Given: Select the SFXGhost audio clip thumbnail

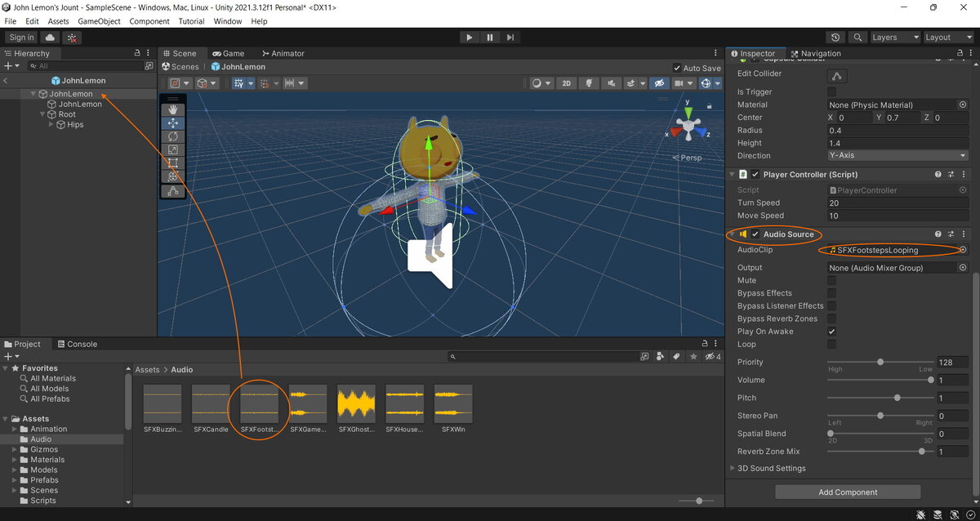Looking at the screenshot, I should pos(356,404).
